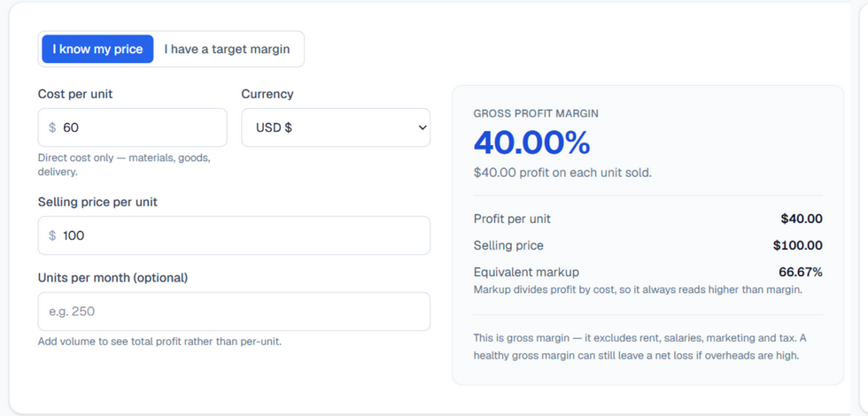Focus the Units per month input
Screen dimensions: 868x416
(x=234, y=312)
